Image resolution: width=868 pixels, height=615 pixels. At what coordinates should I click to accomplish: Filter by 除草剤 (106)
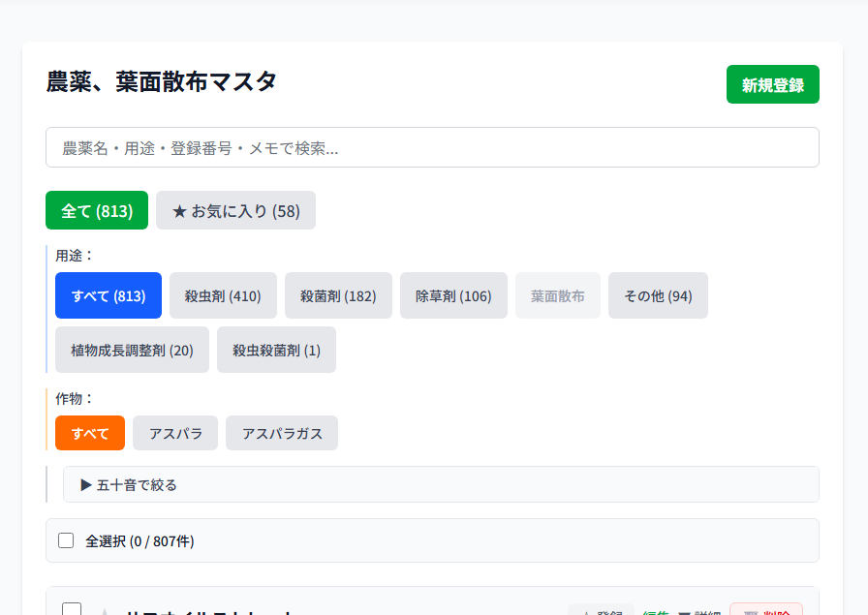tap(453, 295)
